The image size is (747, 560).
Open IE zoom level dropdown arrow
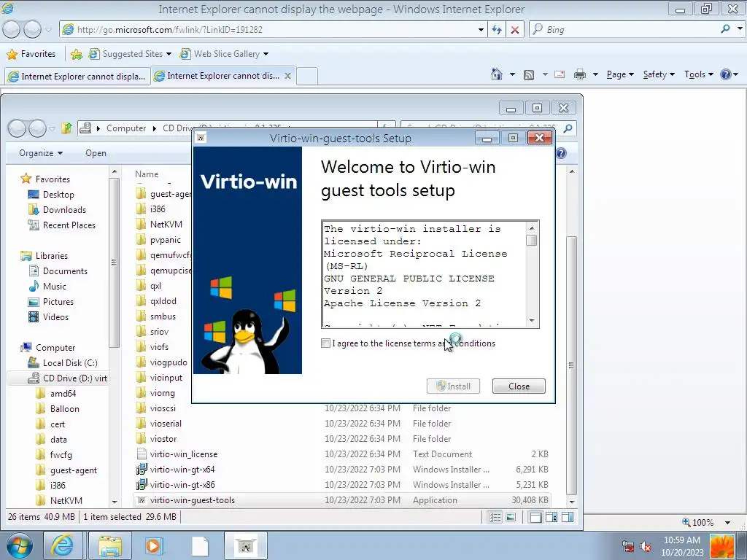pyautogui.click(x=728, y=522)
